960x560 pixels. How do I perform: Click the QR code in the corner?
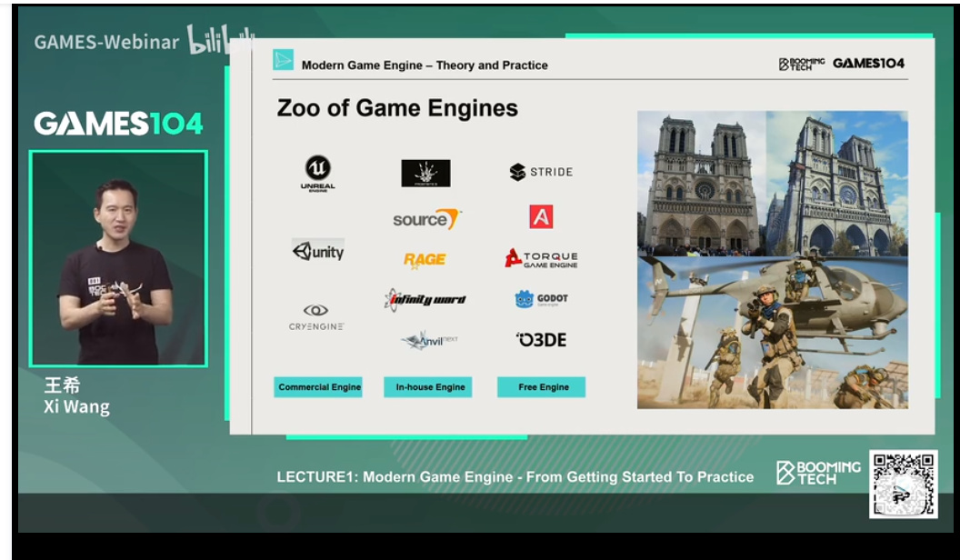(x=904, y=485)
